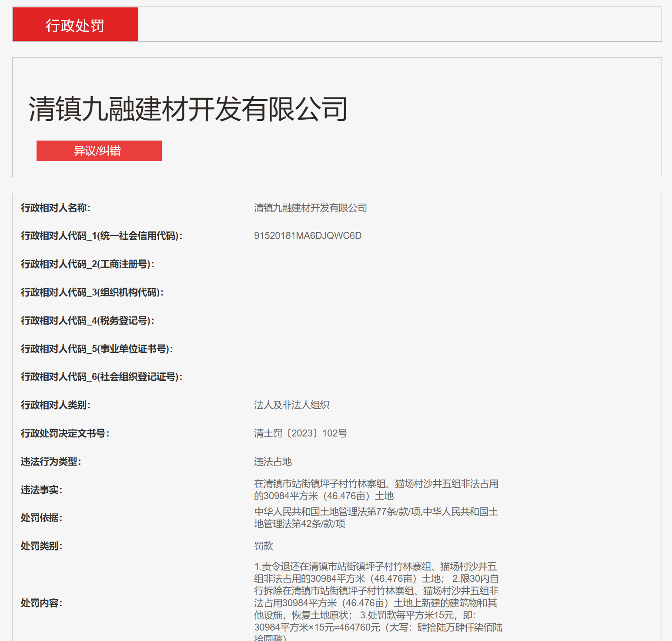This screenshot has width=672, height=641.
Task: Click the 税务登记号 label
Action: (87, 321)
